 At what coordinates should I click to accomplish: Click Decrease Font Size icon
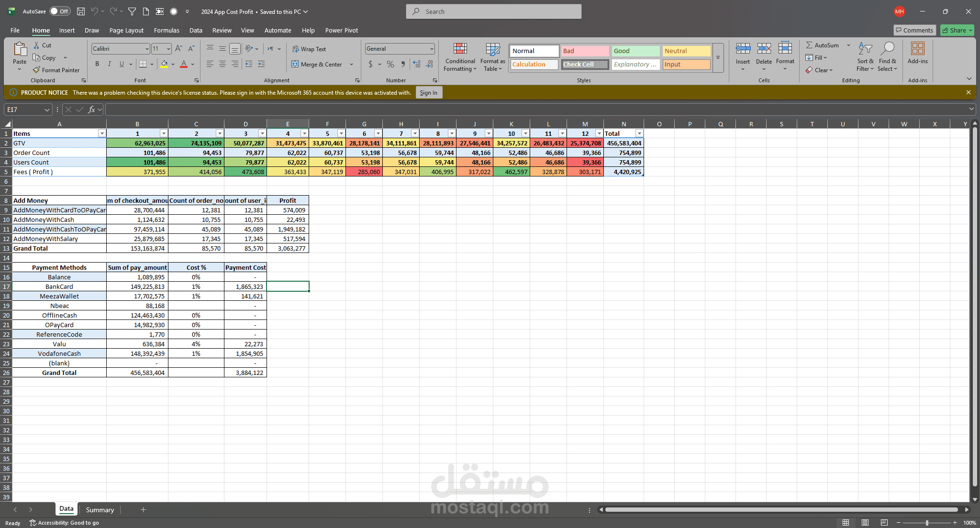tap(191, 48)
